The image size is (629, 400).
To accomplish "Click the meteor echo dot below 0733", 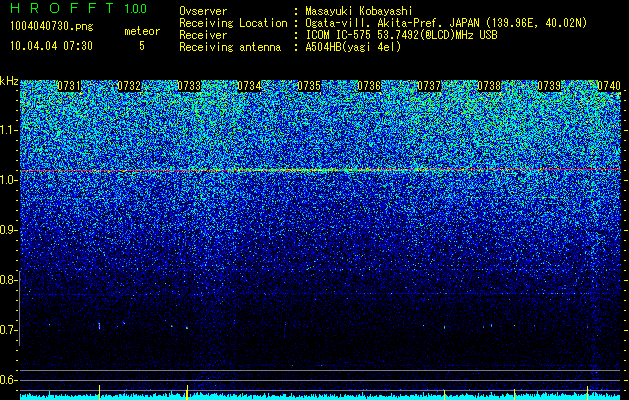I will tap(187, 328).
